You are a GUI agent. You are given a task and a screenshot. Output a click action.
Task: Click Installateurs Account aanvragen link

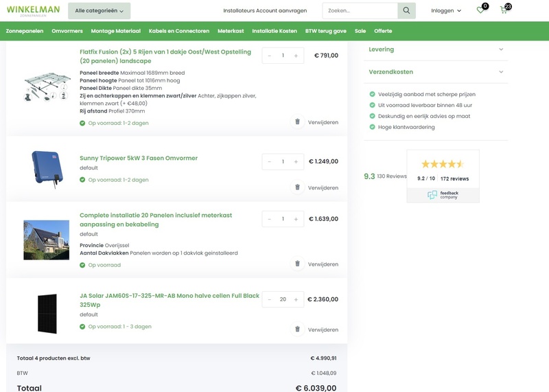point(265,11)
